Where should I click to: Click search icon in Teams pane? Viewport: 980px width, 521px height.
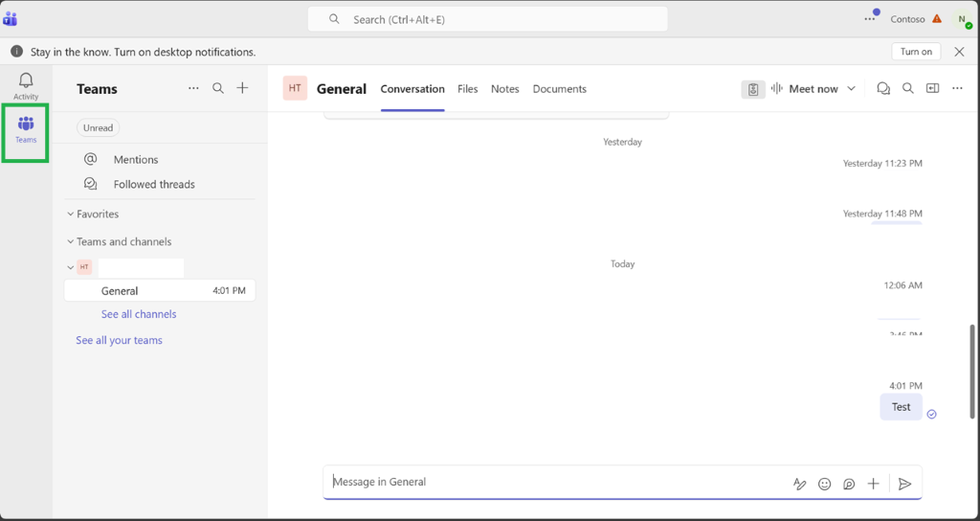[x=218, y=88]
